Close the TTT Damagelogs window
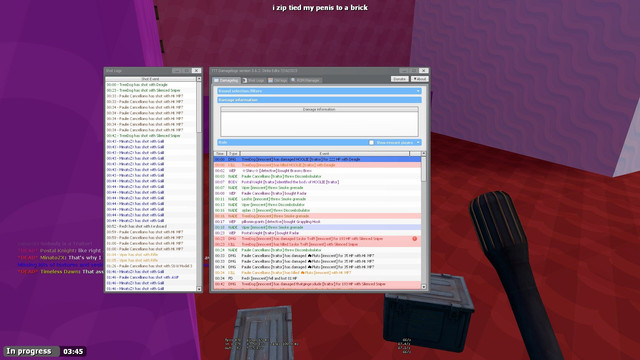The image size is (640, 360). tap(424, 71)
